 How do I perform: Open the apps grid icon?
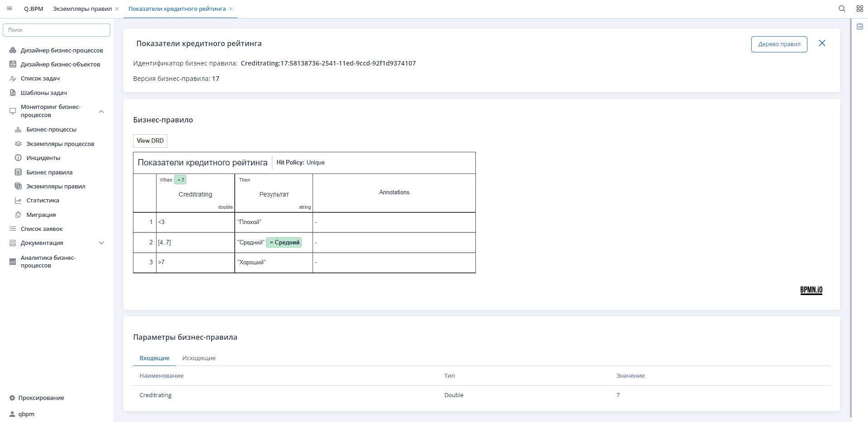coord(860,9)
